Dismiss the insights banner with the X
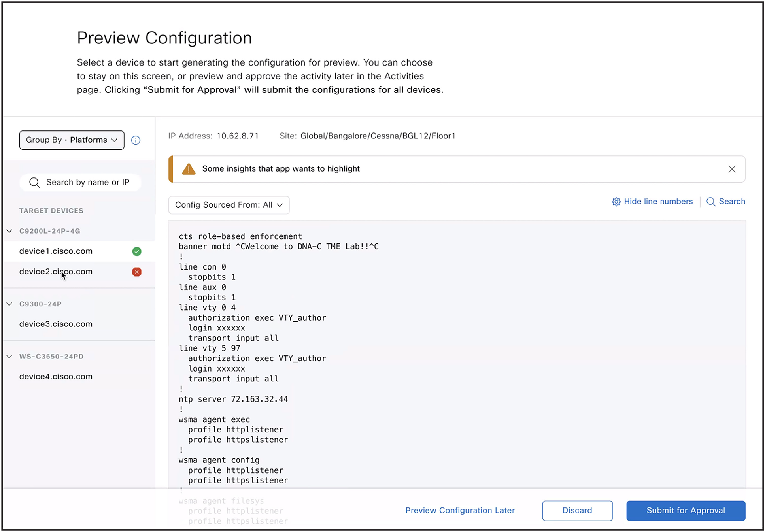This screenshot has width=765, height=532. 732,169
